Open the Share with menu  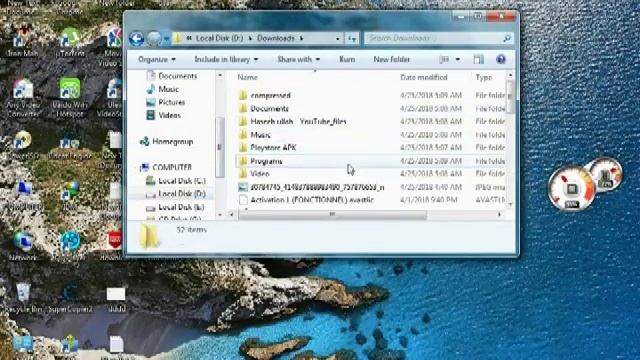point(298,60)
